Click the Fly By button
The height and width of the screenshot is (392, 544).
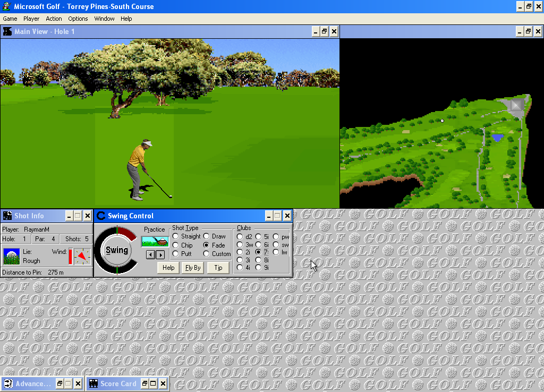(193, 268)
